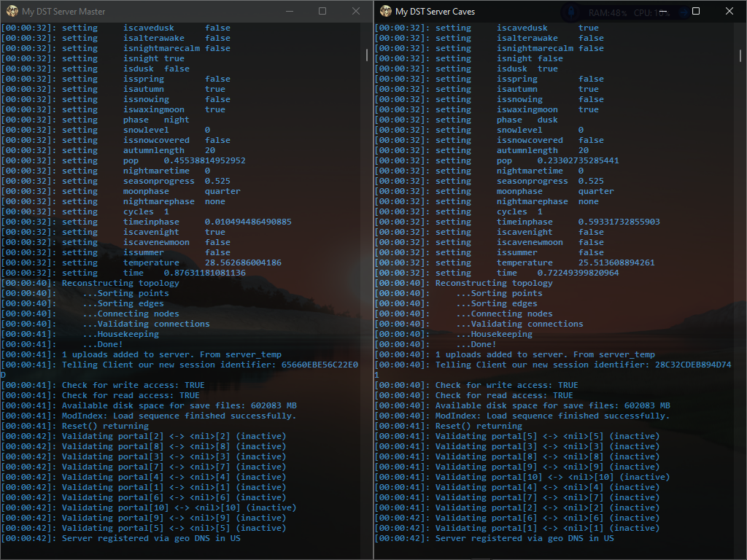The image size is (747, 560).
Task: Click the My DST Server Caves window icon
Action: coord(386,12)
